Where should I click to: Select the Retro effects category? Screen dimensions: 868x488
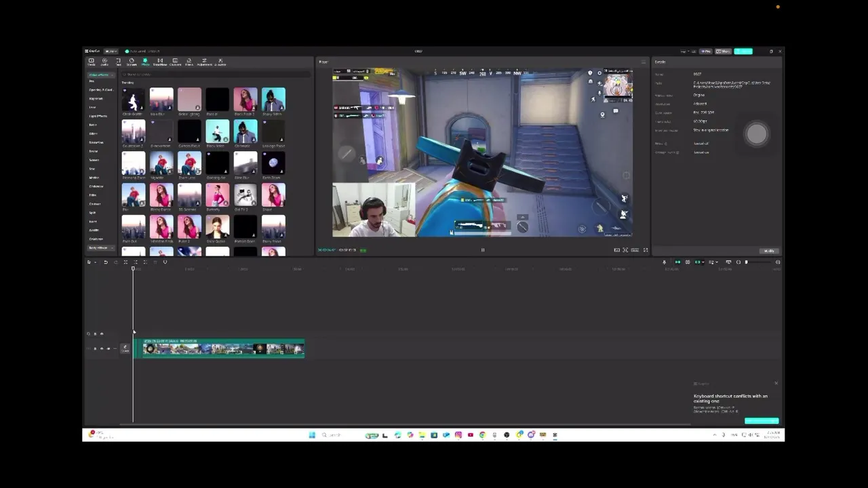pos(94,151)
